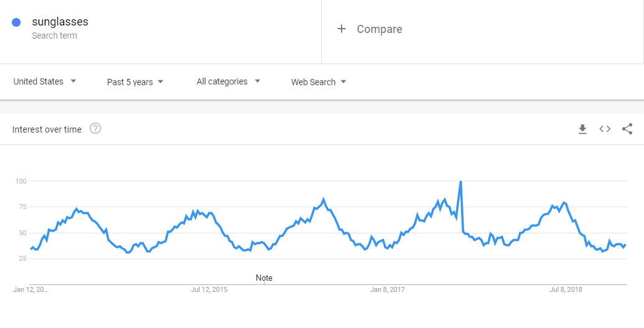
Task: Click the Jan 8, 2017 axis label
Action: click(388, 290)
